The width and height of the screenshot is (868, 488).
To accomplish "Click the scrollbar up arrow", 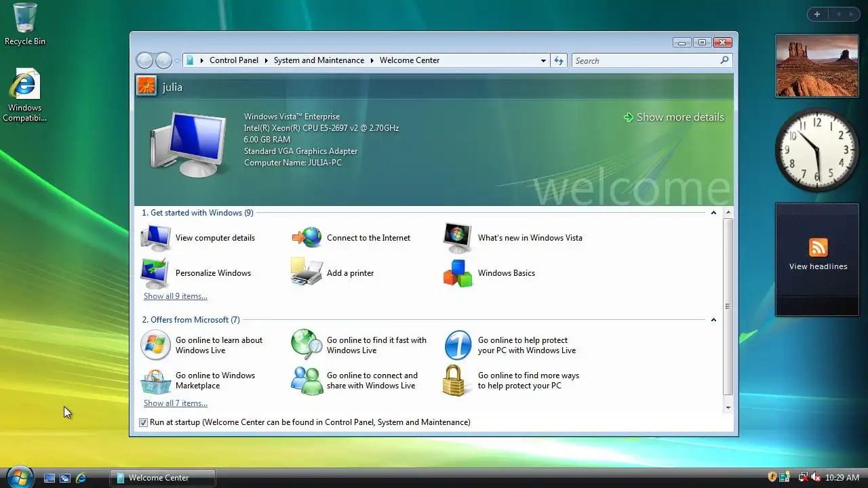I will tap(728, 213).
